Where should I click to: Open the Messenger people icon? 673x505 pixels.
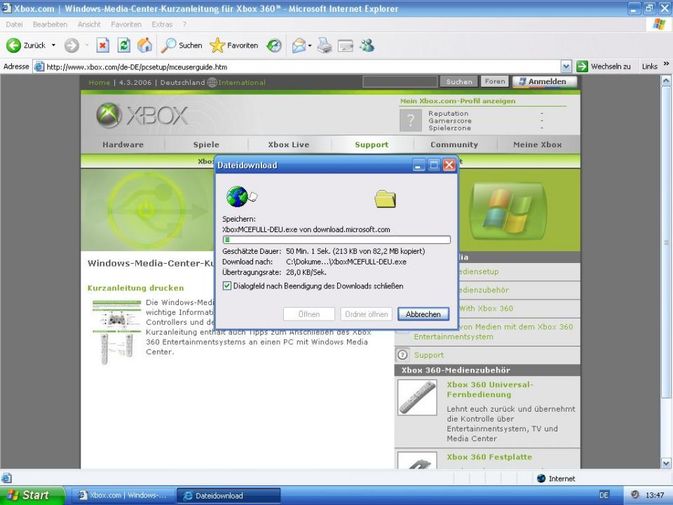(367, 45)
